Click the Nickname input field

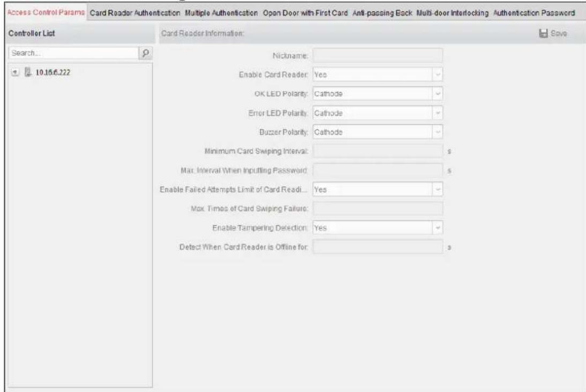378,55
